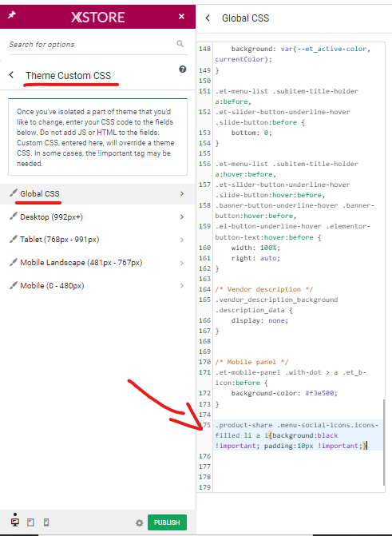
Task: Click the Publish button
Action: click(167, 522)
